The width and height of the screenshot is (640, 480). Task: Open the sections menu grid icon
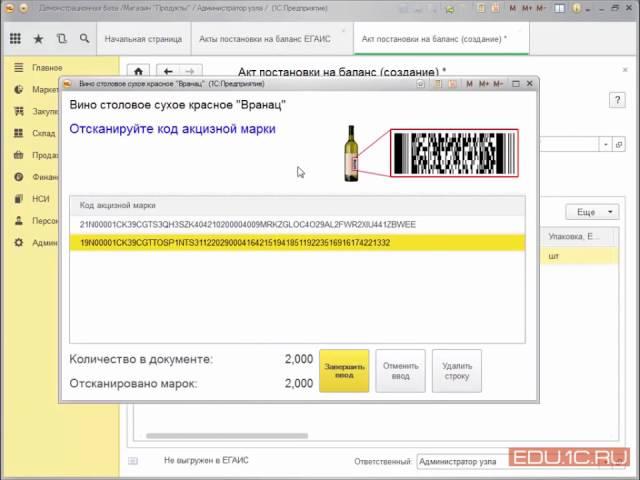click(x=15, y=39)
